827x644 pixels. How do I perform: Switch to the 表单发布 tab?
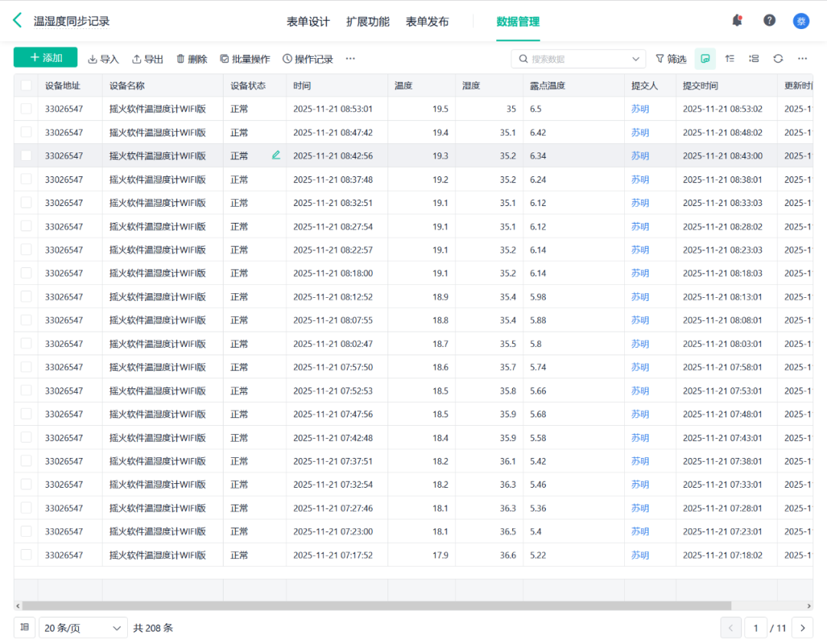(427, 21)
